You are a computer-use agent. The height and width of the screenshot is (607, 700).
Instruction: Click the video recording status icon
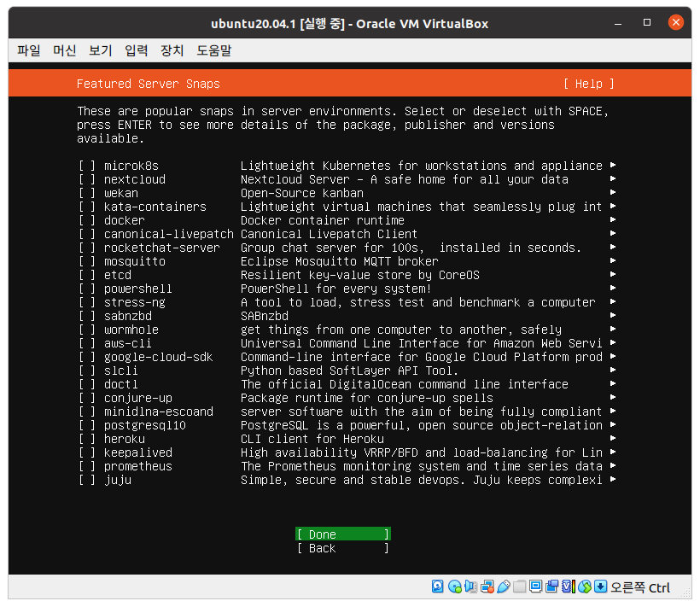coord(551,587)
